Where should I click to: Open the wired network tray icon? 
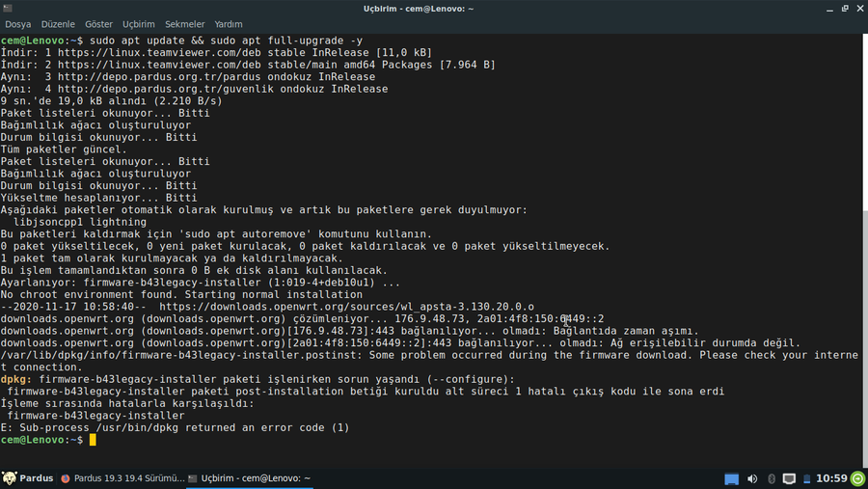789,479
